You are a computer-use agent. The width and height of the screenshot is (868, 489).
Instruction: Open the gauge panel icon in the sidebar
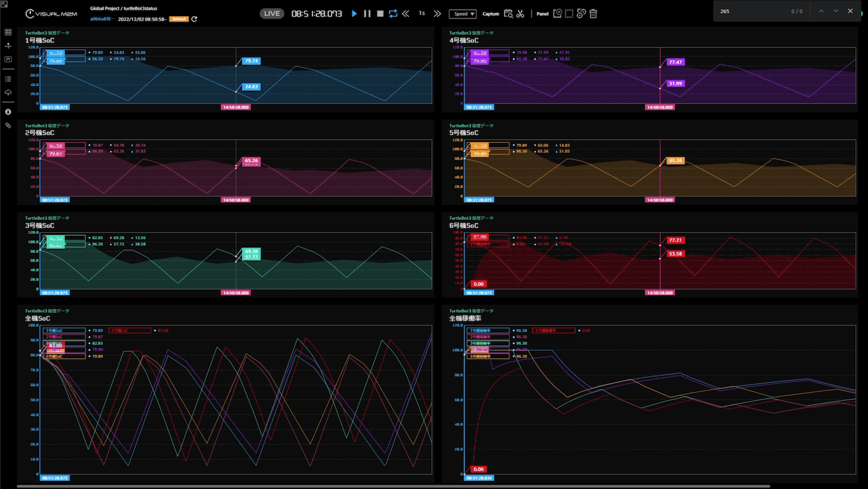8,60
